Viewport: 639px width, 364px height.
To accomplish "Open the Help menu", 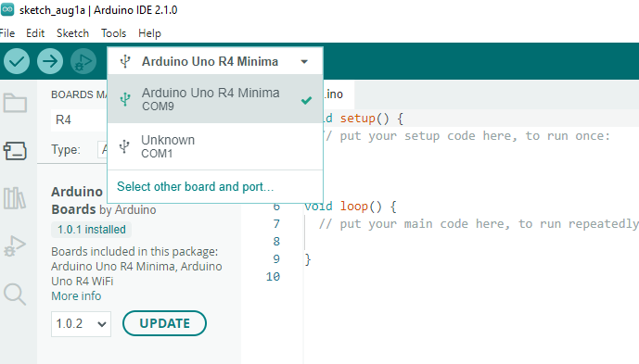I will 149,33.
